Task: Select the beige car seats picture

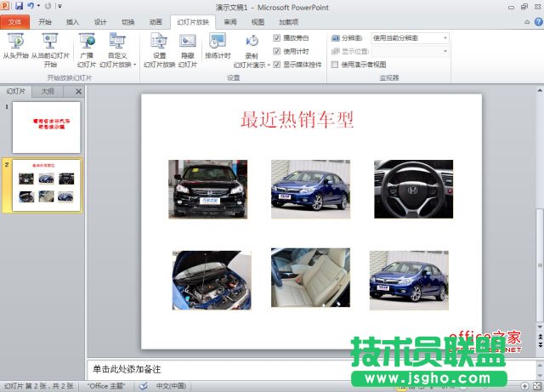Action: 310,277
